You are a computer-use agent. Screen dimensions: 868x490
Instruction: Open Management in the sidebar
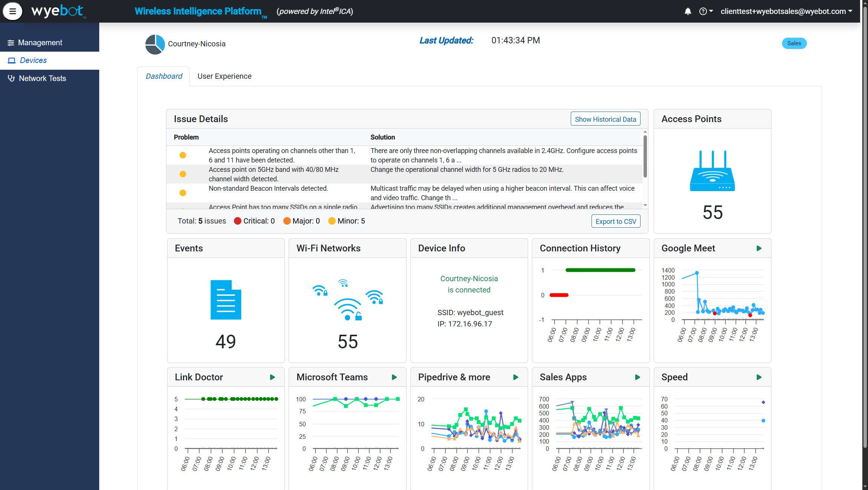click(40, 43)
